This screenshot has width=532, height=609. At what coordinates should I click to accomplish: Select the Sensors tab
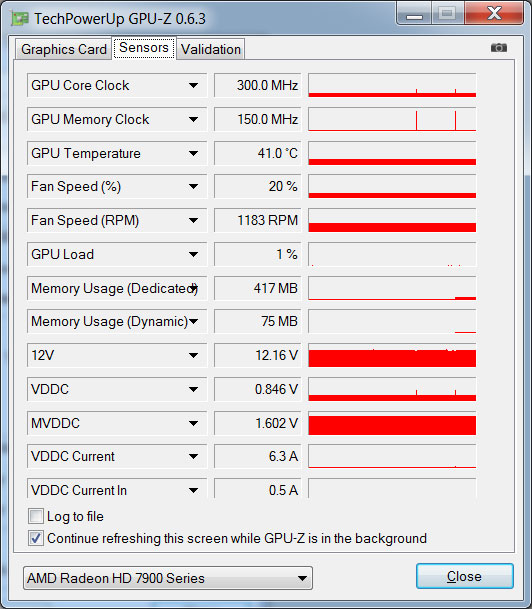[144, 48]
